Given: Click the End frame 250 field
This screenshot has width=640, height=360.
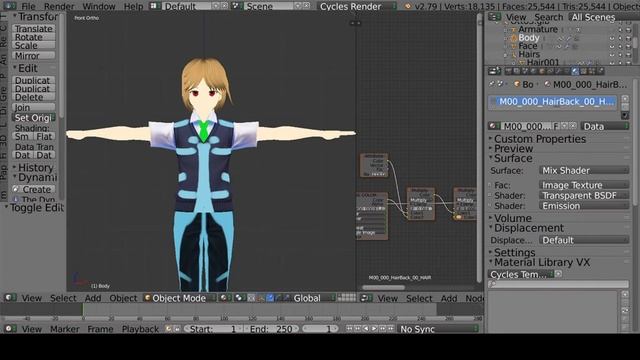Looking at the screenshot, I should coord(271,329).
